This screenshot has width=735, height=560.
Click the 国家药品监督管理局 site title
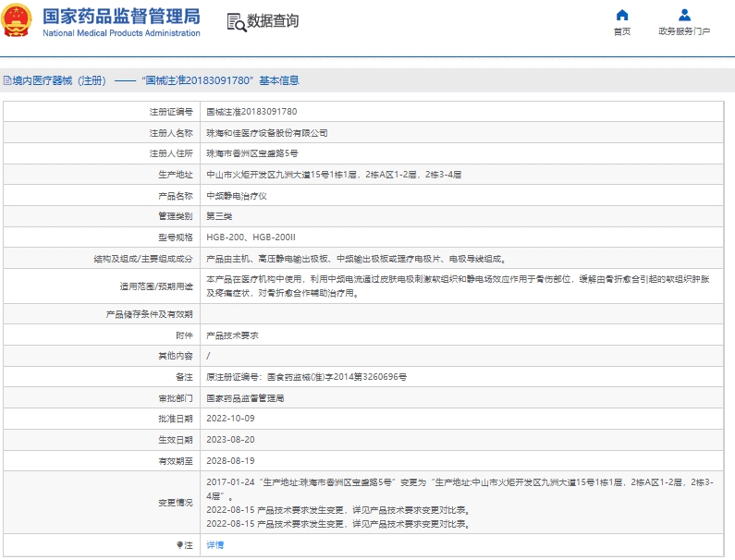(x=121, y=17)
